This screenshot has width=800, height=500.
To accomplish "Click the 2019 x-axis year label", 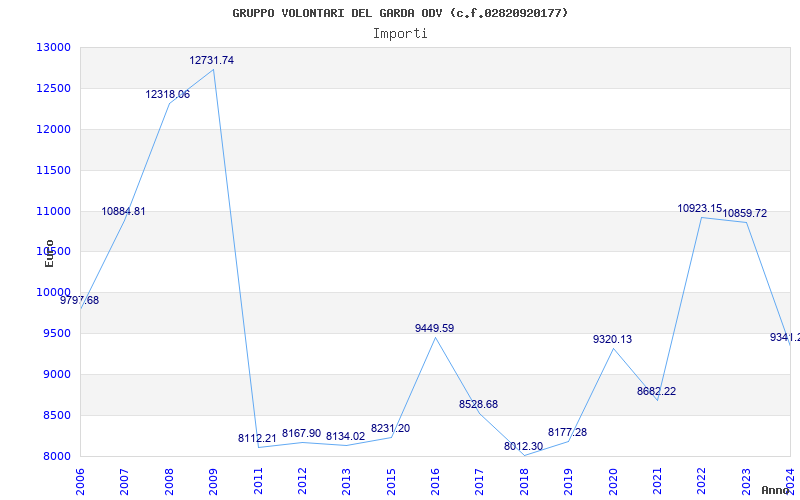I will (568, 481).
